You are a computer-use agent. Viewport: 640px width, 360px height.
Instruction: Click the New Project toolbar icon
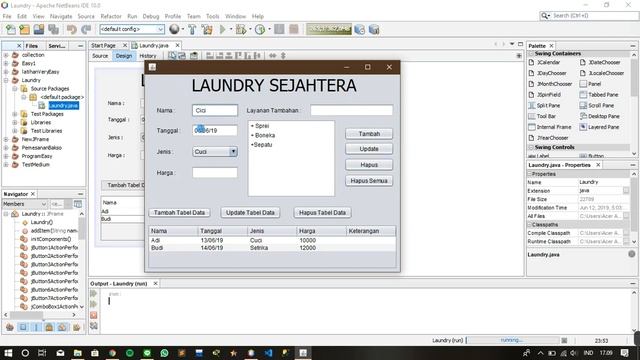24,29
